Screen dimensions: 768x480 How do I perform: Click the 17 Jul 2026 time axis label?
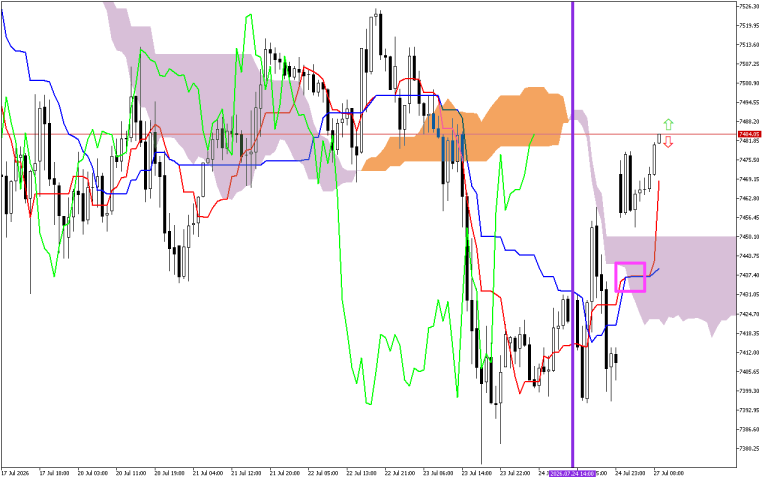click(15, 474)
